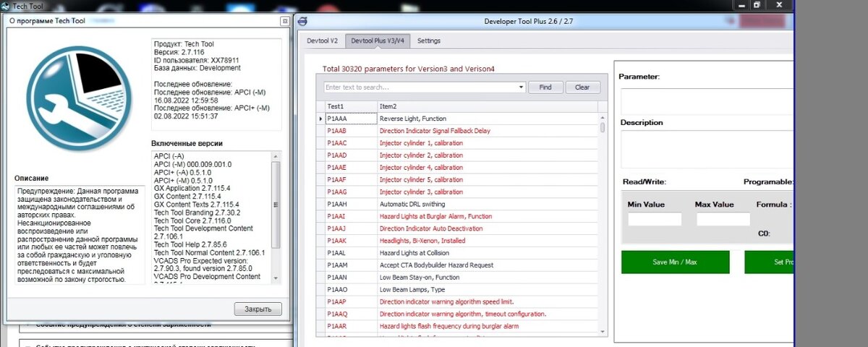Select Injector cylinder 1, calibration
Screen dimensions: 868x347
(x=421, y=143)
